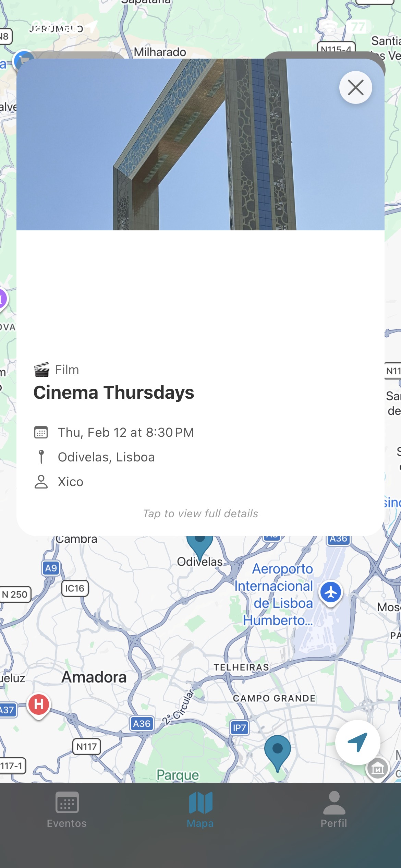Tap the date Thu, Feb 12 at 8:30 PM
The image size is (401, 868).
click(x=125, y=432)
